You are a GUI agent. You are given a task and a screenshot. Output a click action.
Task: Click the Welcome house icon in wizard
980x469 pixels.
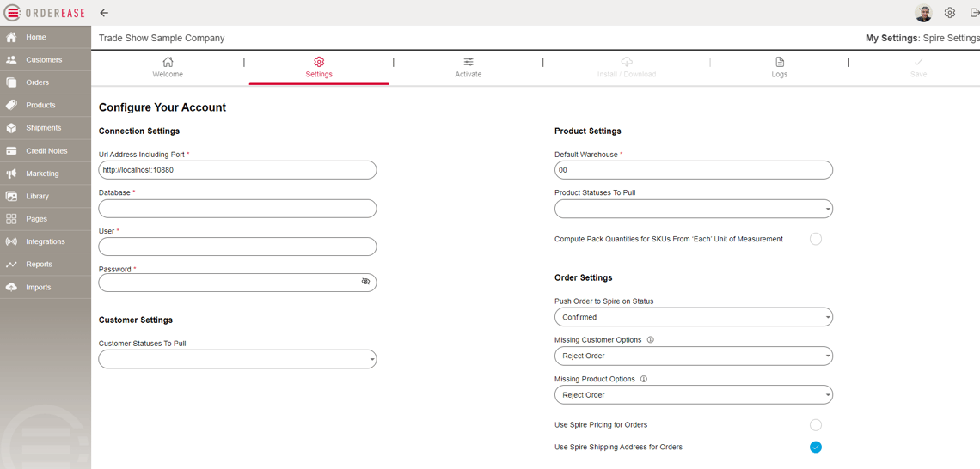tap(168, 62)
